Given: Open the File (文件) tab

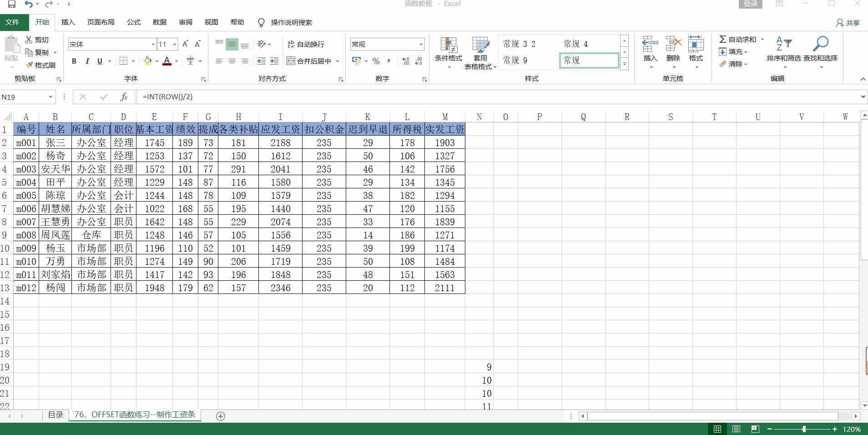Looking at the screenshot, I should pos(13,22).
